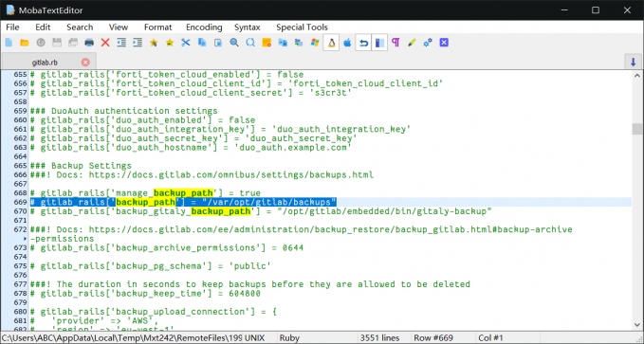Viewport: 644px width, 344px height.
Task: Open Find with magnifier icon
Action: click(234, 43)
